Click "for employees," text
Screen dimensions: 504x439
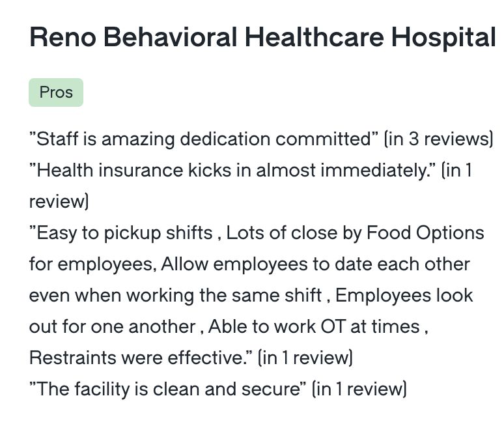click(x=93, y=264)
